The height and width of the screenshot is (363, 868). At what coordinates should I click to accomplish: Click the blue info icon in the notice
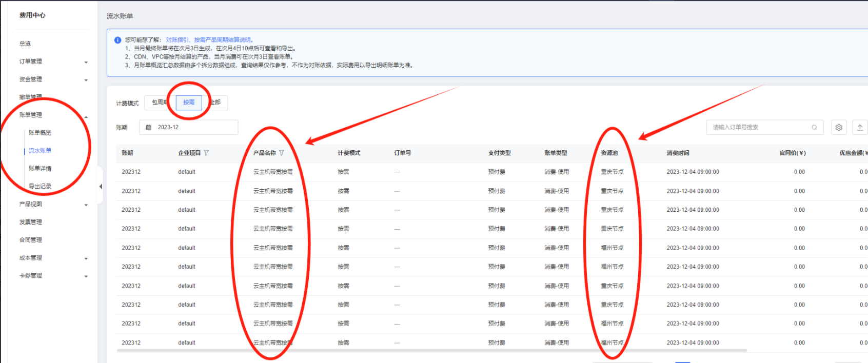pos(117,40)
